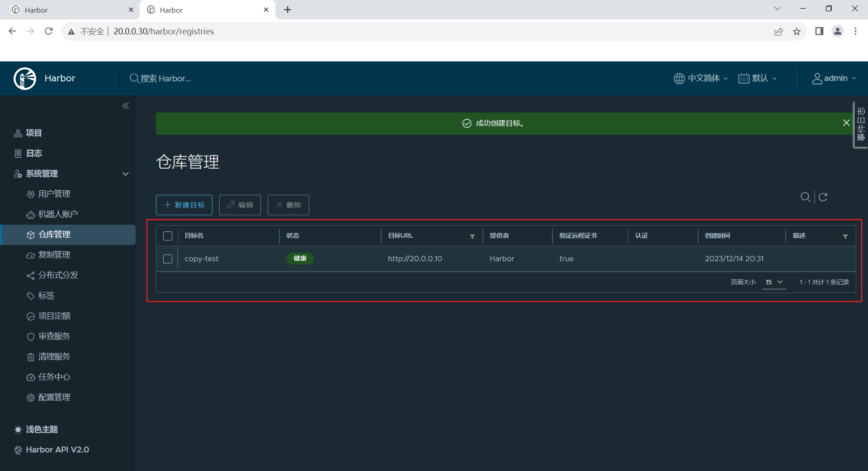Open browser side panel icon

pyautogui.click(x=819, y=31)
